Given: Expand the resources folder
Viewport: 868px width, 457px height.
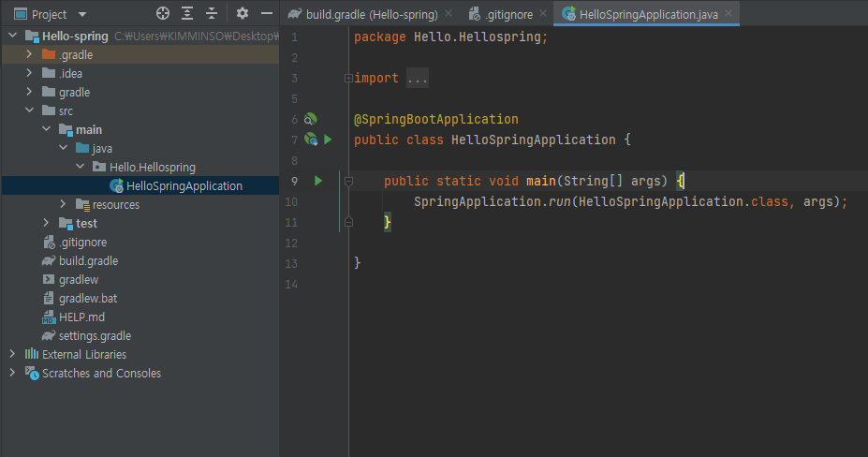Looking at the screenshot, I should [x=63, y=204].
